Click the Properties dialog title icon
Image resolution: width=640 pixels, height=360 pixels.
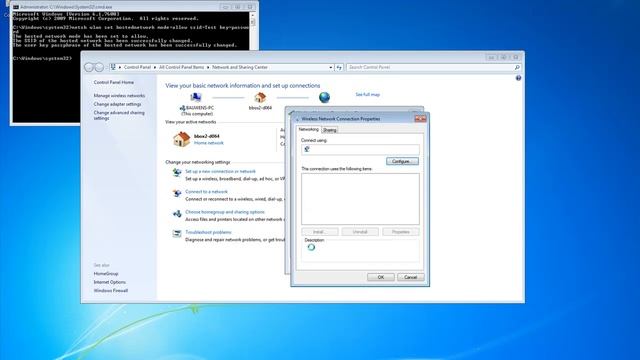pos(297,119)
